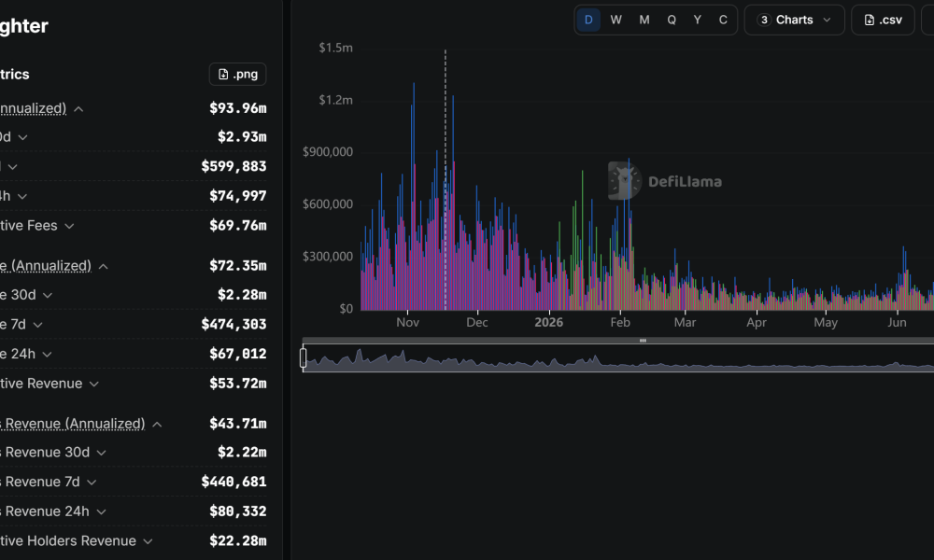The image size is (934, 560).
Task: Click the left handle of range slider
Action: click(x=304, y=357)
